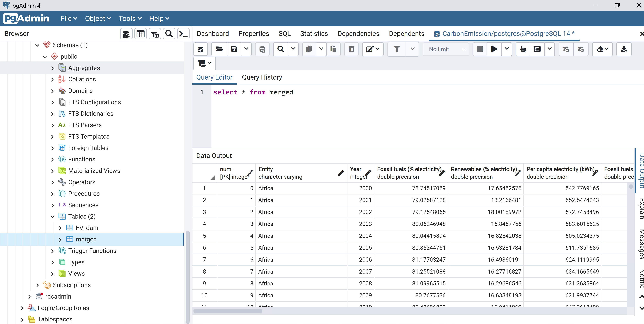The height and width of the screenshot is (324, 644).
Task: Click the Delete trash icon in query toolbar
Action: tap(351, 49)
